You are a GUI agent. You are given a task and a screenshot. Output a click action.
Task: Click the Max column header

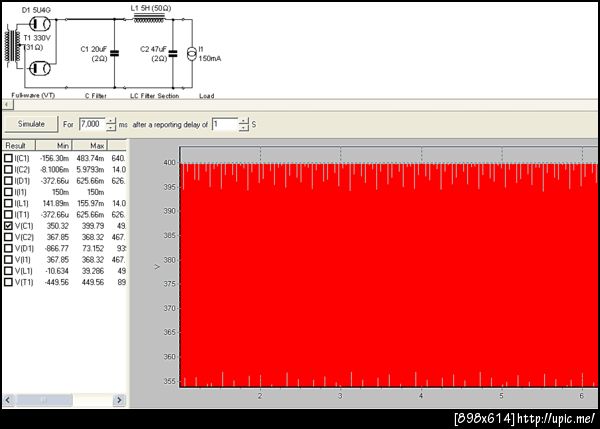[x=90, y=145]
